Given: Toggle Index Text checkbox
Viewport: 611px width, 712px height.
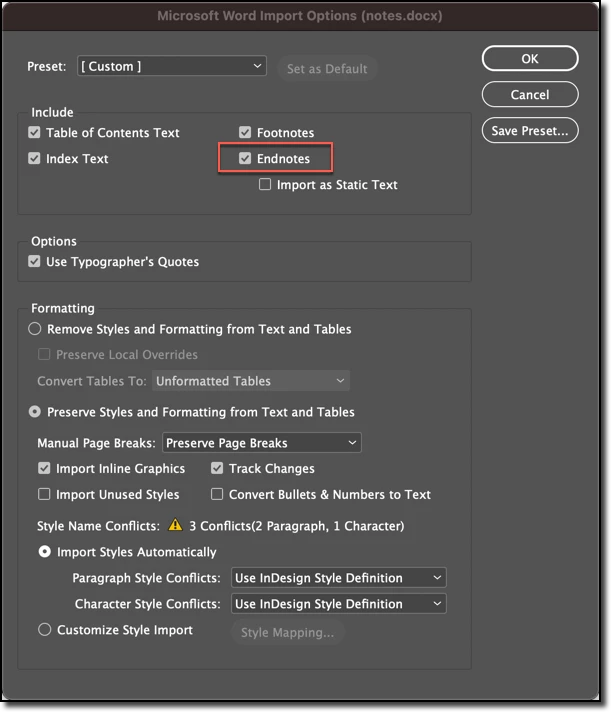Looking at the screenshot, I should coord(34,158).
